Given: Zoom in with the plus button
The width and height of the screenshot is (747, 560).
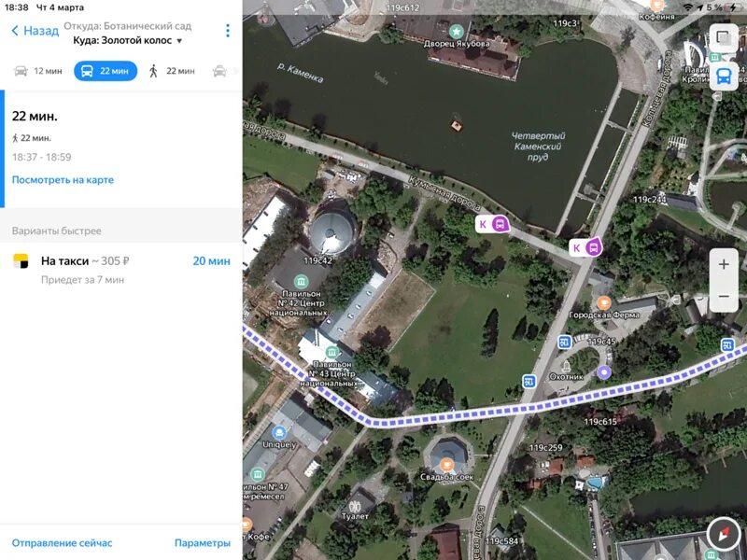Looking at the screenshot, I should pos(724,264).
